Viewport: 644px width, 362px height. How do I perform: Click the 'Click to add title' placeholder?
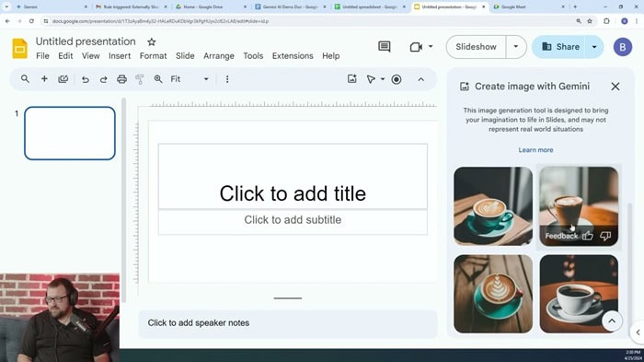point(293,177)
